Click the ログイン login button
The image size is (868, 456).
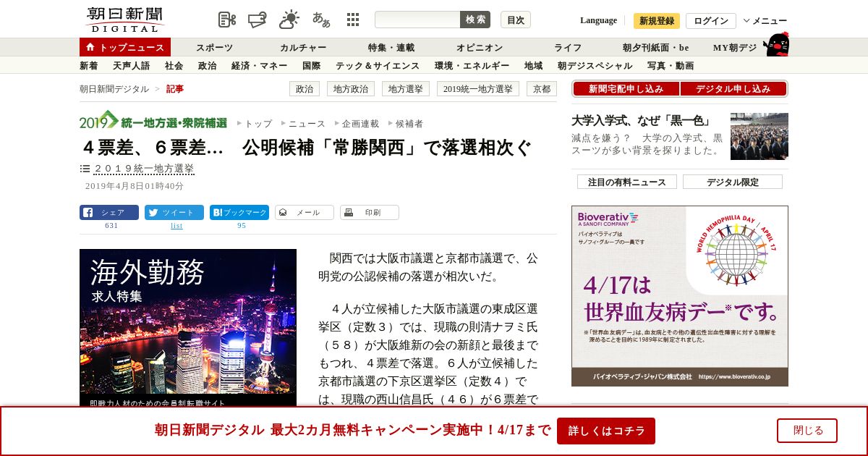click(x=711, y=21)
